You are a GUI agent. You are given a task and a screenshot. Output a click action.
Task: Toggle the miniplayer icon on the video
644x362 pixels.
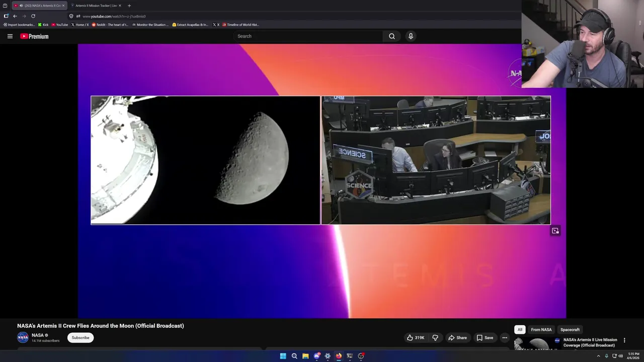[555, 231]
